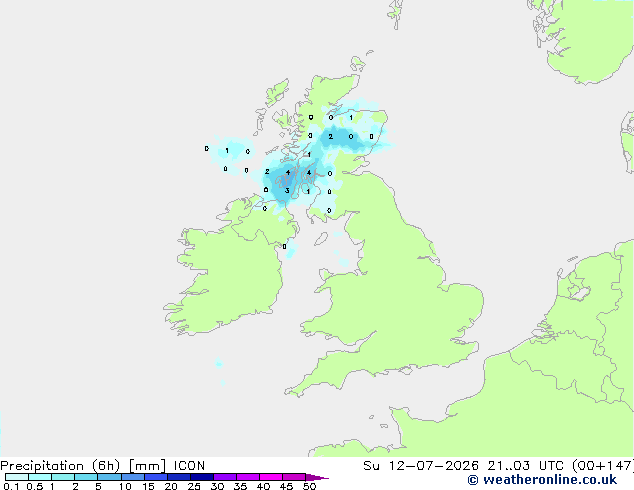The image size is (634, 490).
Task: Click the 25–30 mm dark blue legend swatch
Action: [x=201, y=477]
